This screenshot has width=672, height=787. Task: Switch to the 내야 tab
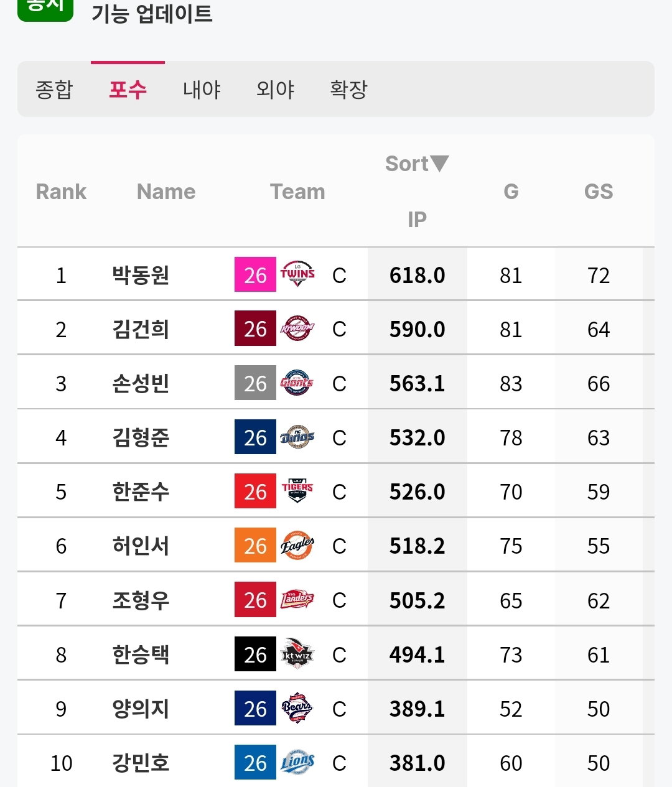[x=202, y=90]
